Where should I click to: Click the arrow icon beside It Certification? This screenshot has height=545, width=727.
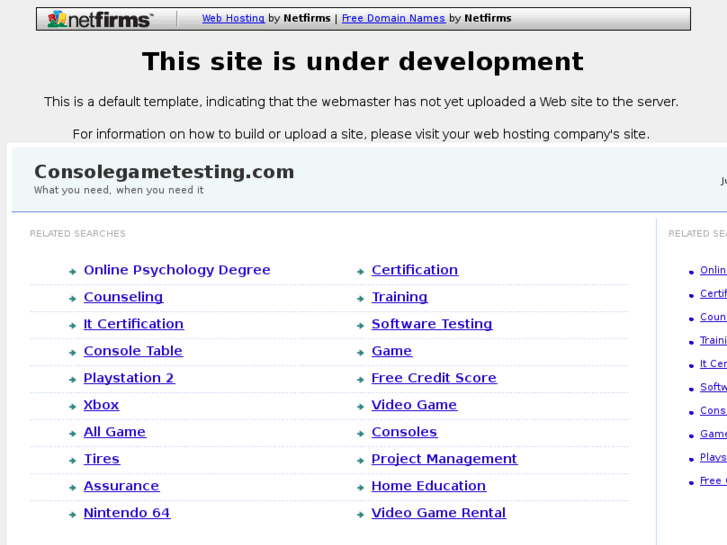(72, 326)
